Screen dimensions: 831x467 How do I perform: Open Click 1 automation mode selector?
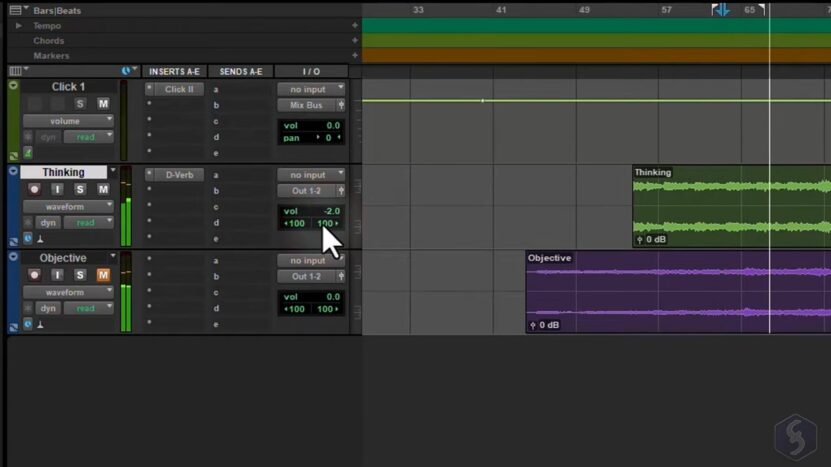click(89, 137)
